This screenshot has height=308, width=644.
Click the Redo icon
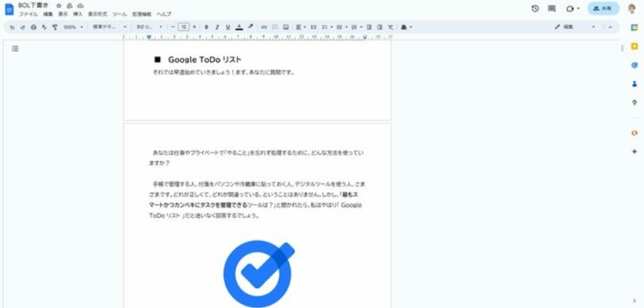(23, 27)
